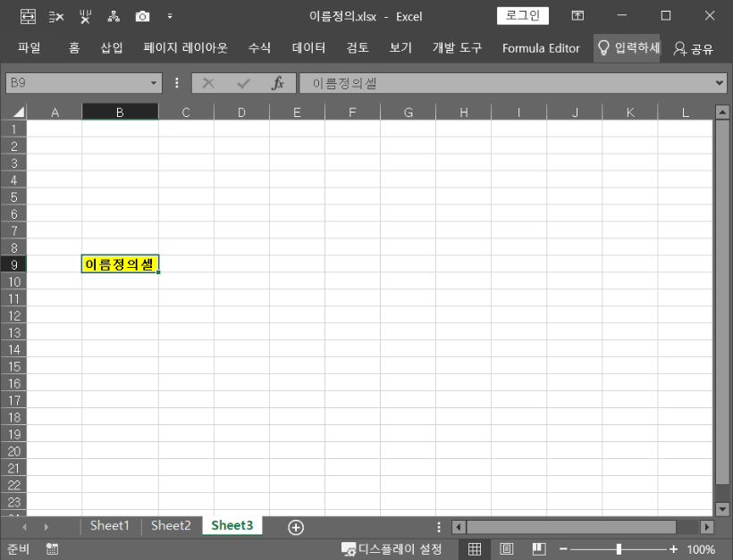Open the Formula Editor ribbon tab

tap(541, 48)
